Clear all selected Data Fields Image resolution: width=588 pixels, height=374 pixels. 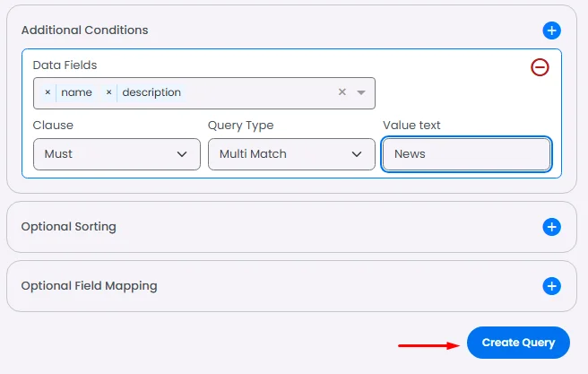(x=342, y=92)
